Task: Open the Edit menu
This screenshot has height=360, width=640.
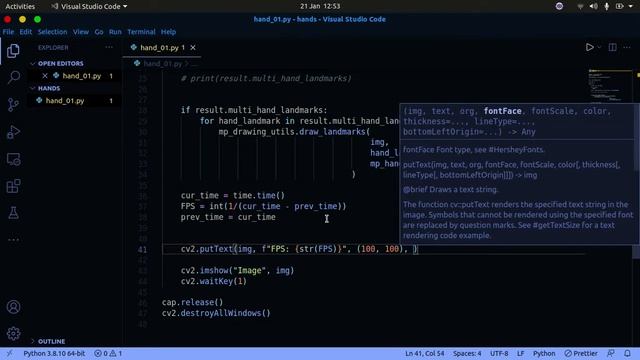Action: click(26, 32)
